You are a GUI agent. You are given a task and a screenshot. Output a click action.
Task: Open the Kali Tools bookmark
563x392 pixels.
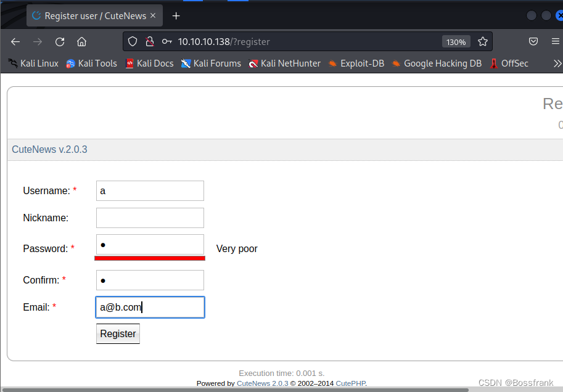91,63
